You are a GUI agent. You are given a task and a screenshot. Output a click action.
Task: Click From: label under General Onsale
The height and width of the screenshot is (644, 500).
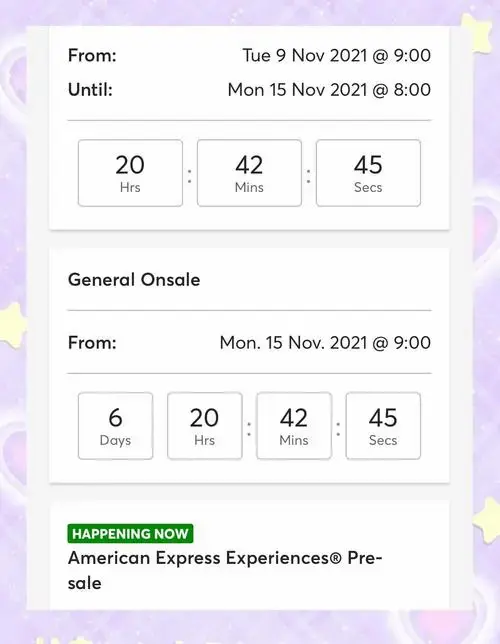[x=92, y=343]
